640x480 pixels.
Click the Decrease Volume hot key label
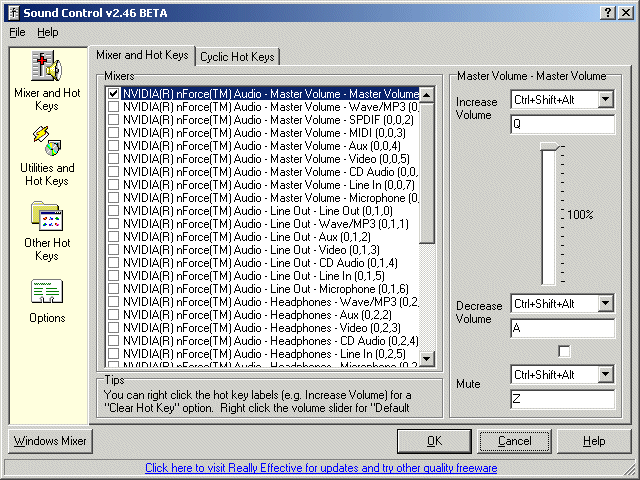(479, 312)
